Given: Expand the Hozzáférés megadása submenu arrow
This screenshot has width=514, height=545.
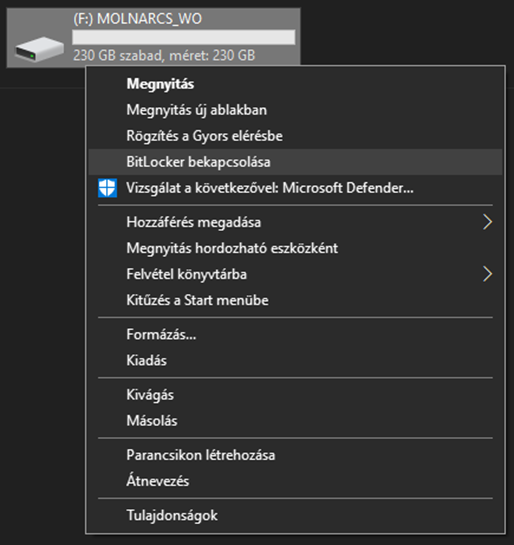Looking at the screenshot, I should point(488,222).
